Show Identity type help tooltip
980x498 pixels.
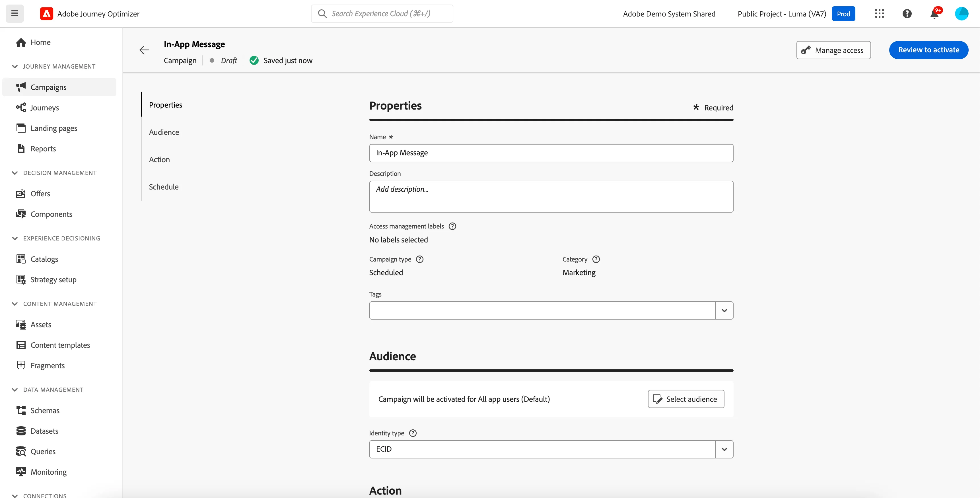pos(413,433)
